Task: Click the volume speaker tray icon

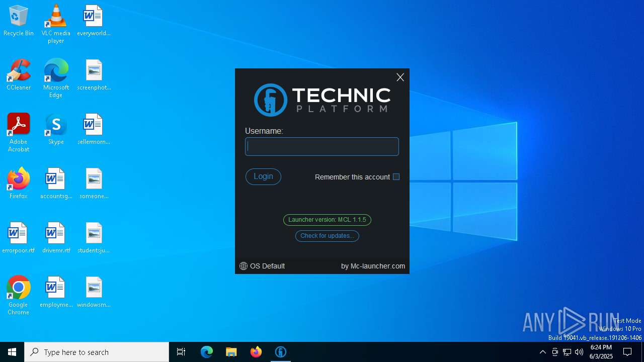Action: pyautogui.click(x=579, y=352)
